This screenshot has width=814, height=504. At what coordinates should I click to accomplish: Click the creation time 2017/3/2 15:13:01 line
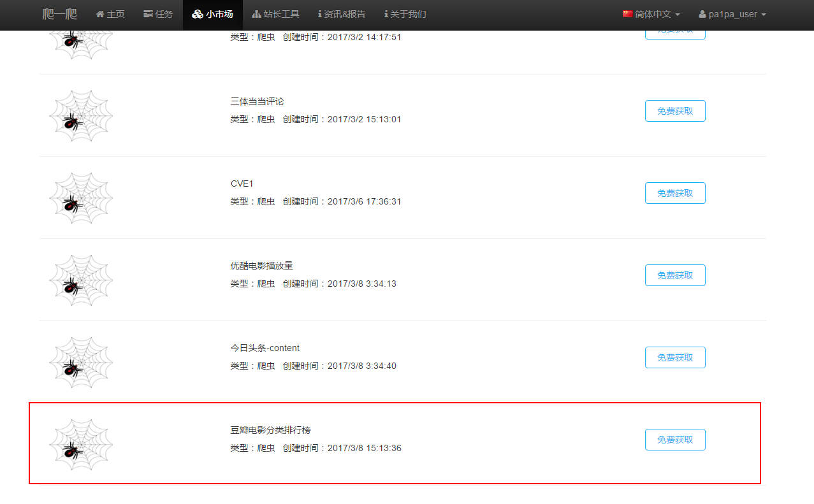point(316,119)
